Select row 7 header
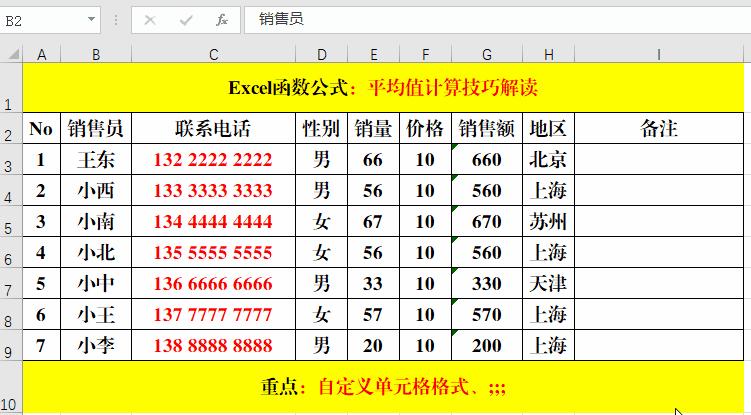The image size is (751, 415). pos(11,283)
